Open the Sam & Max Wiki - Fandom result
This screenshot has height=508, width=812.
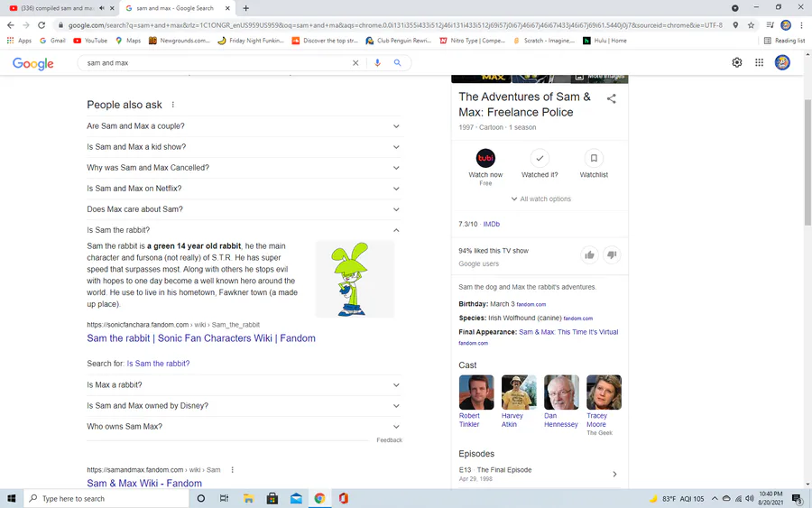coord(144,483)
